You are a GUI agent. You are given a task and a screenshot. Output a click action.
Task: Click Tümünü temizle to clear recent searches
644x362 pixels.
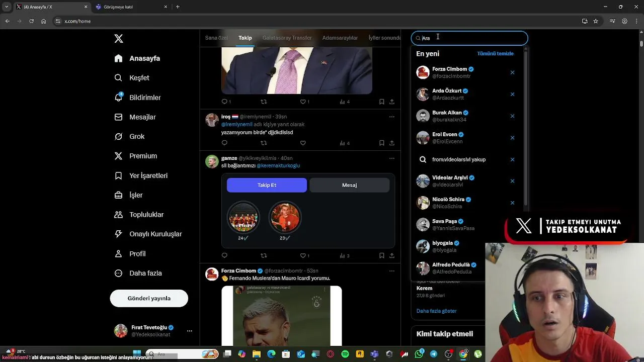point(495,54)
